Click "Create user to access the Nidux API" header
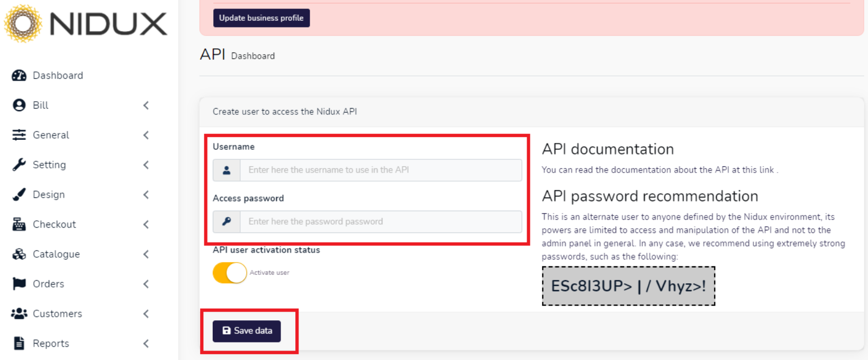The height and width of the screenshot is (360, 868). (x=285, y=112)
